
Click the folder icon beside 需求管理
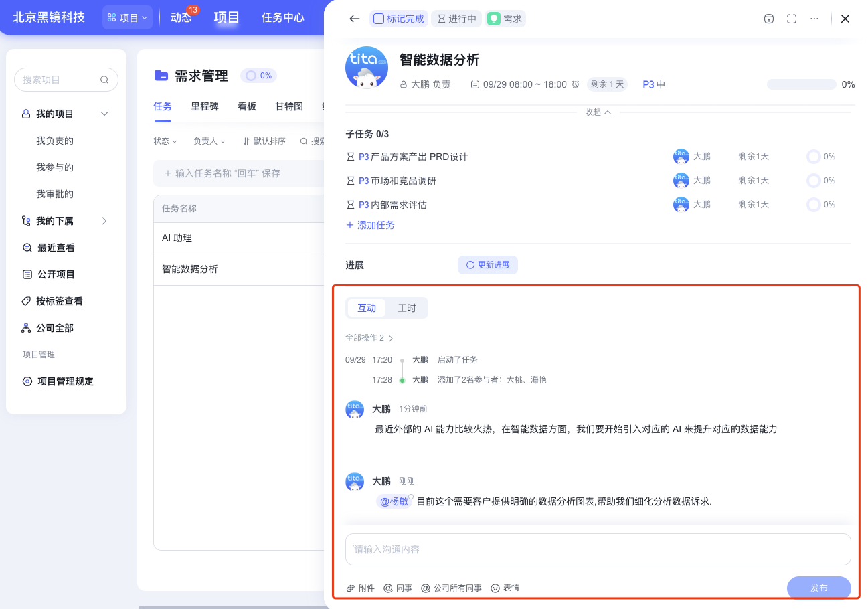tap(161, 76)
